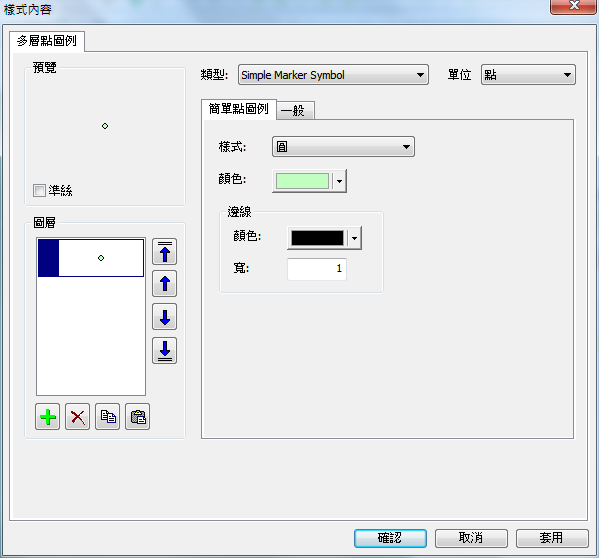Viewport: 599px width, 558px height.
Task: Copy the selected layer
Action: pyautogui.click(x=107, y=417)
